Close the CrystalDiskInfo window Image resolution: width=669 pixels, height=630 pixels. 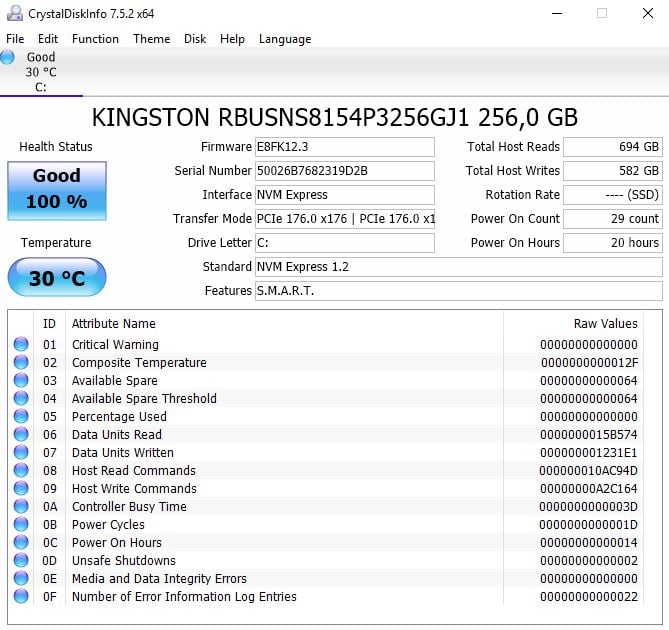[x=648, y=13]
